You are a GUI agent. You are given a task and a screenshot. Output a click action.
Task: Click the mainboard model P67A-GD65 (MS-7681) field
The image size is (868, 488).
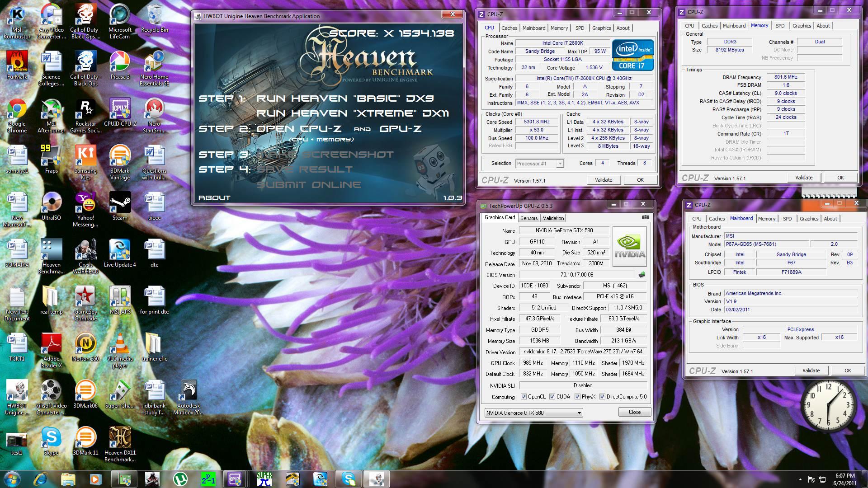(766, 244)
